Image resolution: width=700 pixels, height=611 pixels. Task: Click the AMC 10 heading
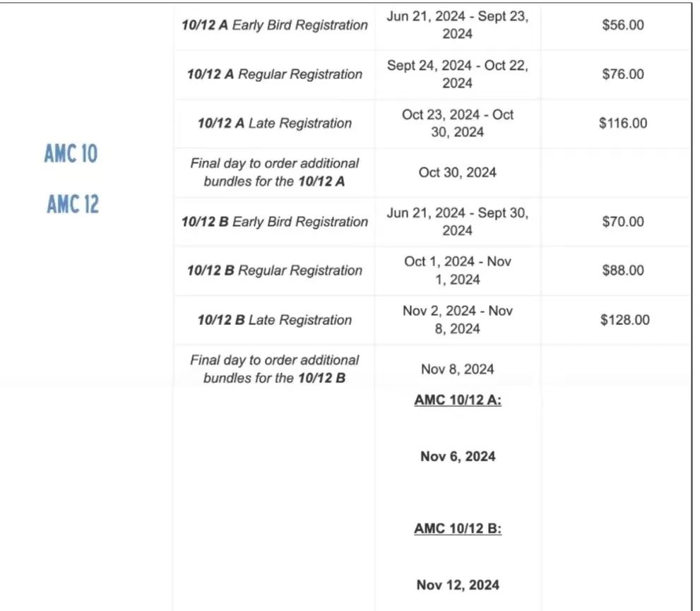click(x=71, y=154)
